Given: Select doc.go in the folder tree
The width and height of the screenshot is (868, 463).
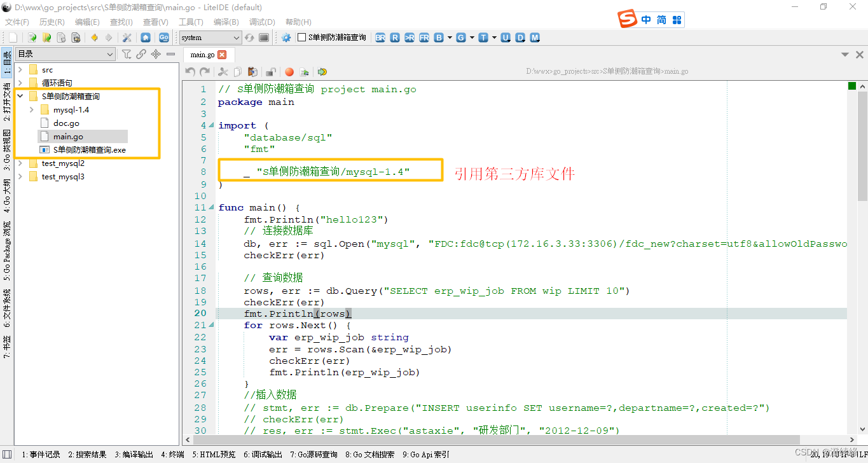Looking at the screenshot, I should point(66,123).
